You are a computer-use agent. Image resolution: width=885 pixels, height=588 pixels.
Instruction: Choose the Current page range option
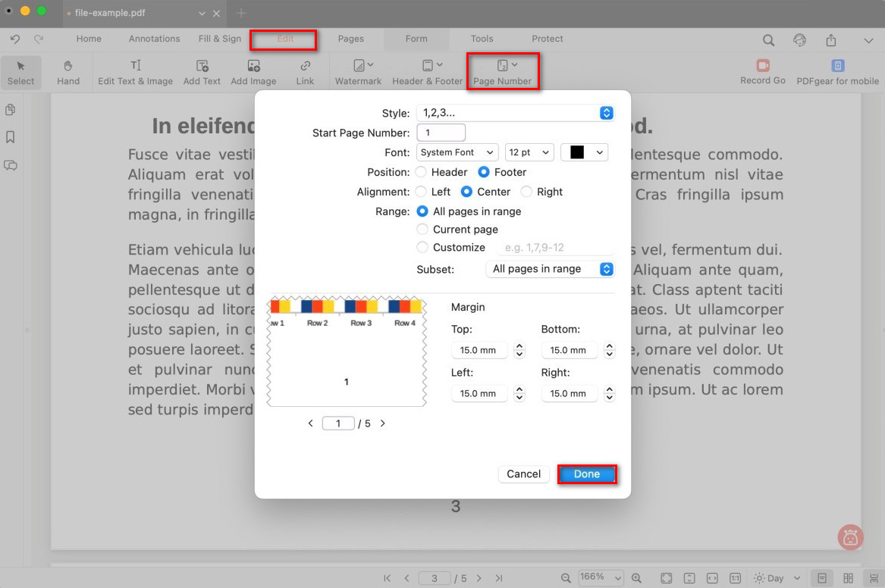point(422,229)
